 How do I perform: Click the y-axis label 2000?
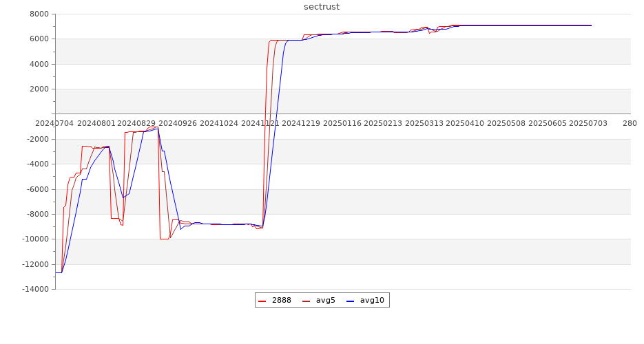coord(39,89)
